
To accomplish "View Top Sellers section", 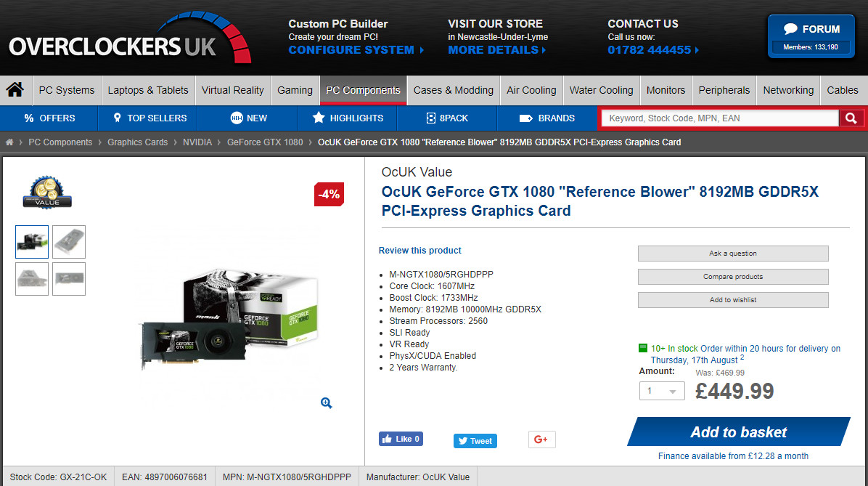I will click(148, 118).
